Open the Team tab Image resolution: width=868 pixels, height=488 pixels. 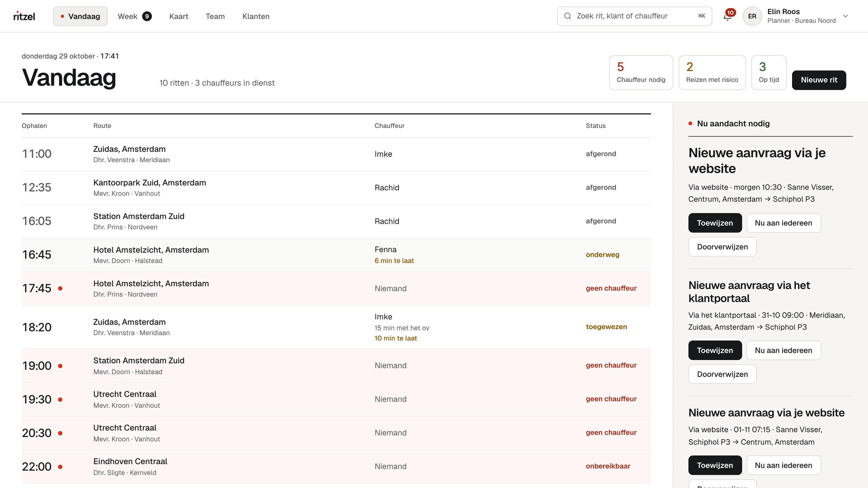215,16
